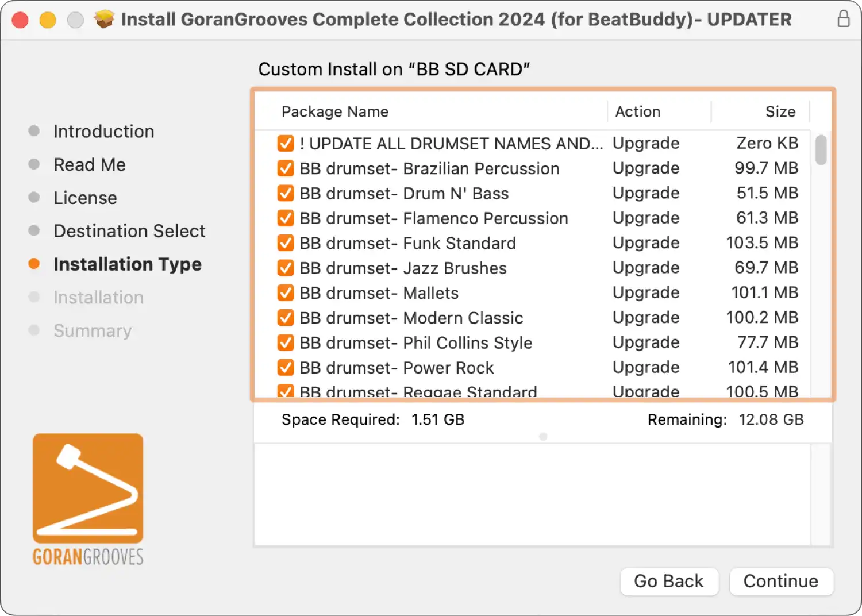This screenshot has width=862, height=616.
Task: Toggle the Mallets drumset checkbox
Action: pyautogui.click(x=286, y=293)
